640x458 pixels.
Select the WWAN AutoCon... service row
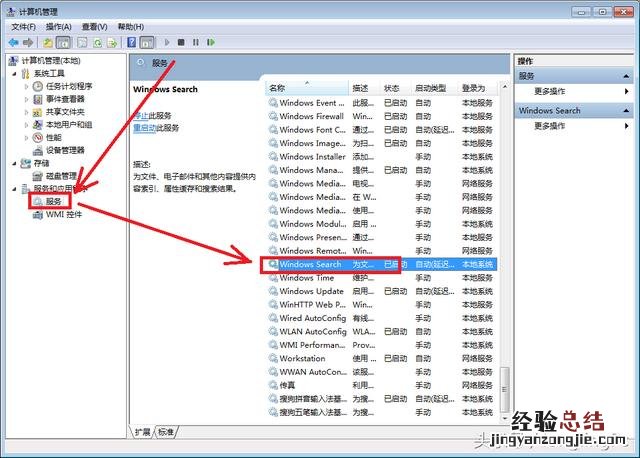click(x=382, y=372)
